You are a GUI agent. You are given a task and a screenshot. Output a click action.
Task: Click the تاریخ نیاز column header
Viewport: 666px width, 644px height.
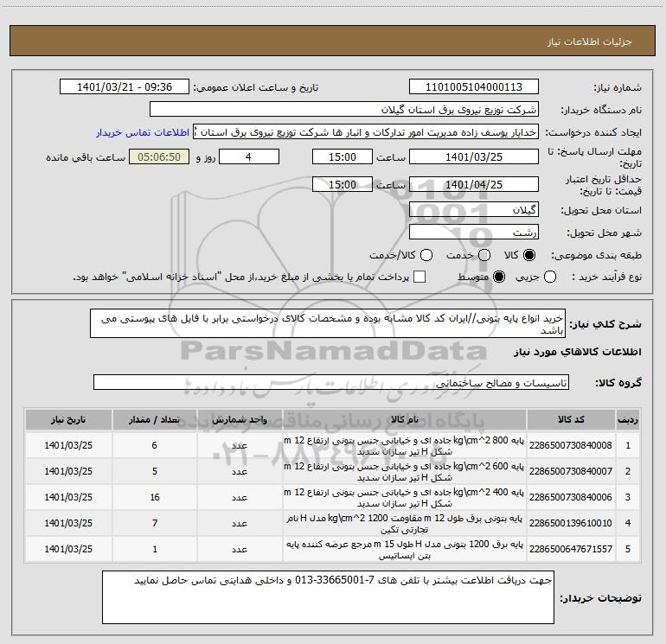(x=68, y=419)
